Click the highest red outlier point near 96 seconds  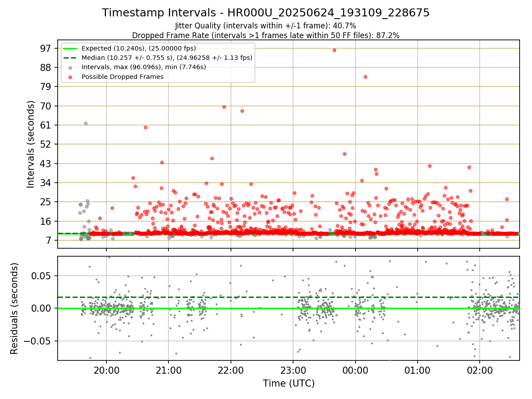coord(334,50)
